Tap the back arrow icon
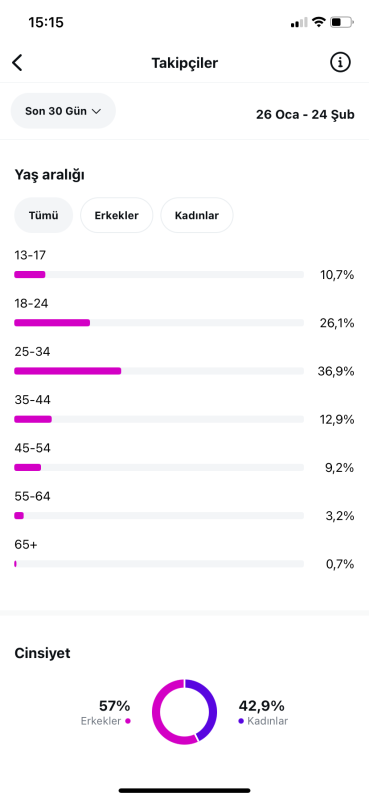Screen dimensions: 369x800 click(x=17, y=63)
